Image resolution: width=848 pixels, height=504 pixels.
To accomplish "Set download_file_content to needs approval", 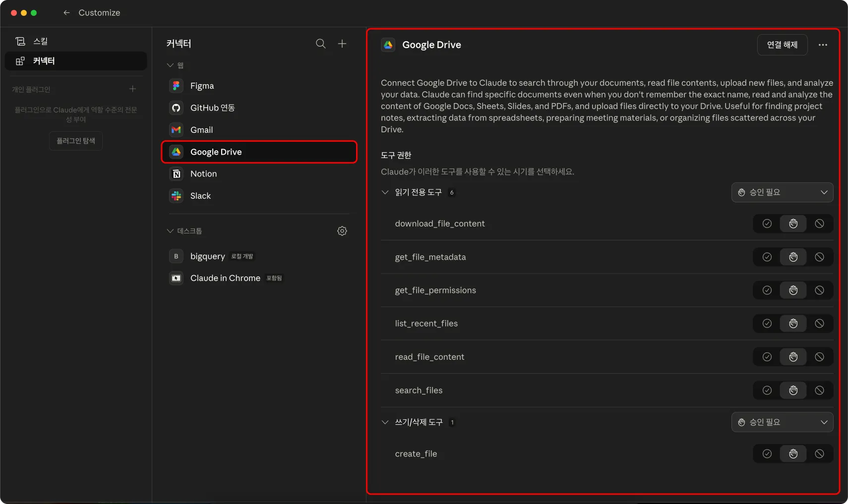I will [793, 224].
